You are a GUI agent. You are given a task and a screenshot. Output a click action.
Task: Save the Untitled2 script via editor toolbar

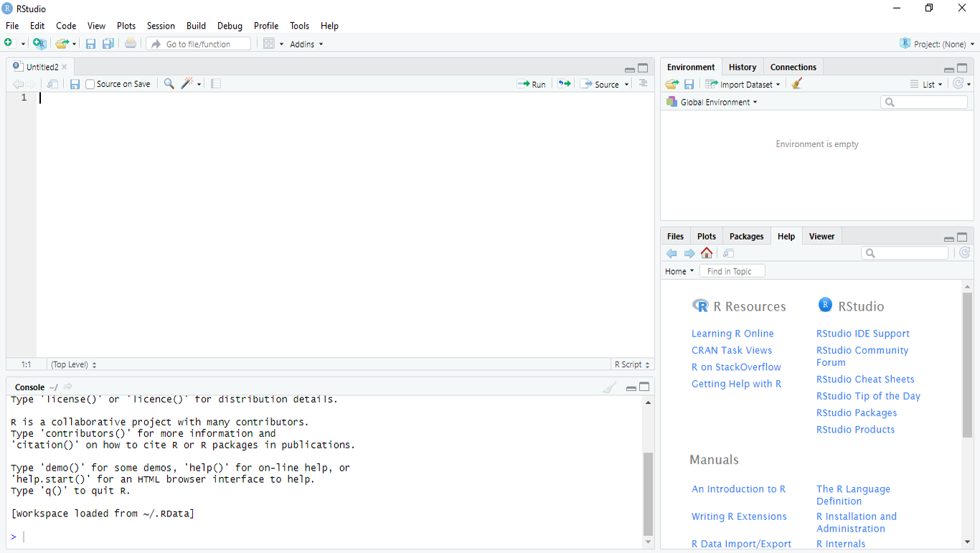point(75,84)
